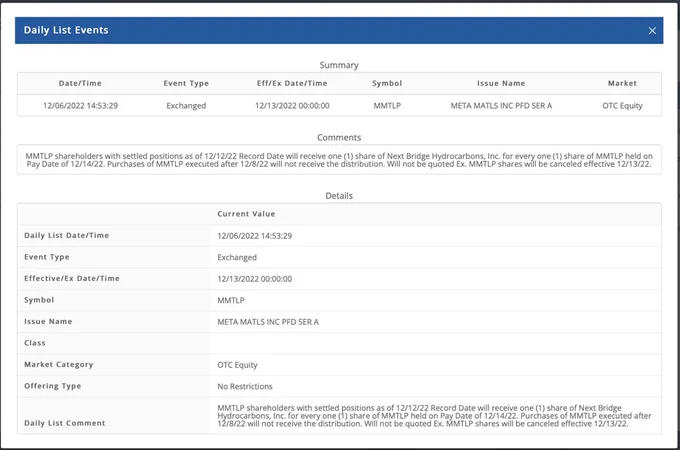Click the Market column header in Summary
Image resolution: width=680 pixels, height=450 pixels.
[x=622, y=83]
